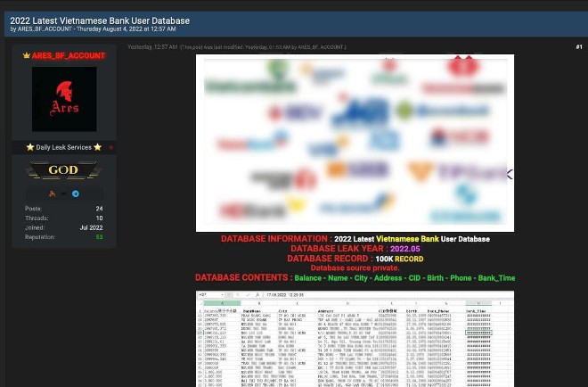
Task: Open the spreadsheet sample screenshot image
Action: pos(355,339)
